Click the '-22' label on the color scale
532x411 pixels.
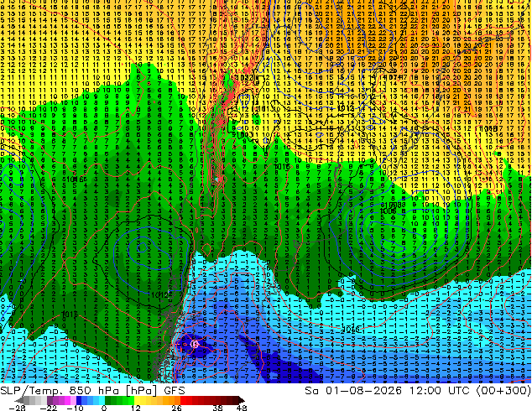point(49,408)
